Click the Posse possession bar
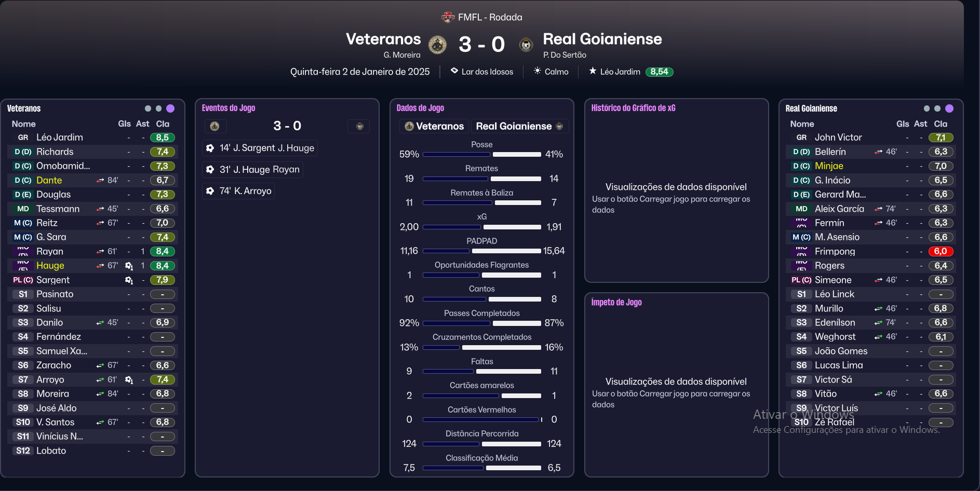 tap(481, 154)
